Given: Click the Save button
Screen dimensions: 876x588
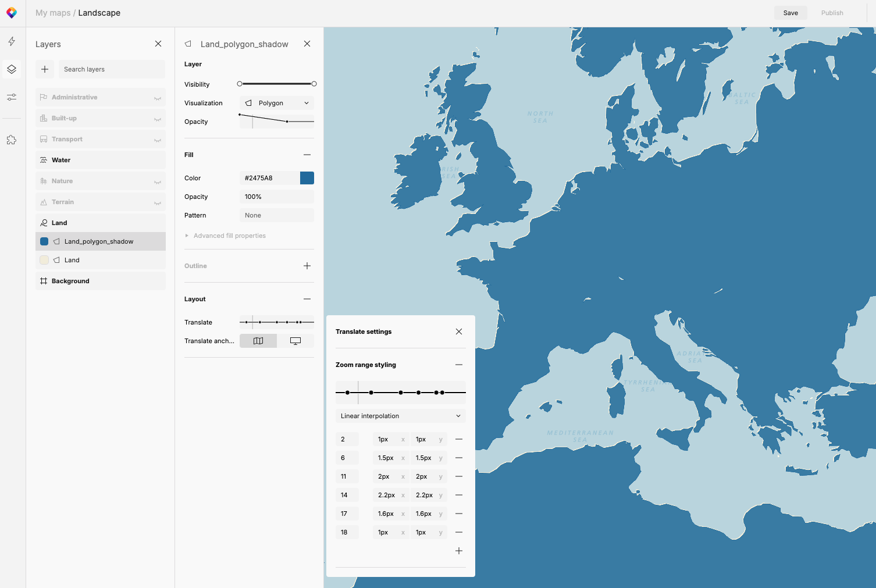Looking at the screenshot, I should pos(790,13).
